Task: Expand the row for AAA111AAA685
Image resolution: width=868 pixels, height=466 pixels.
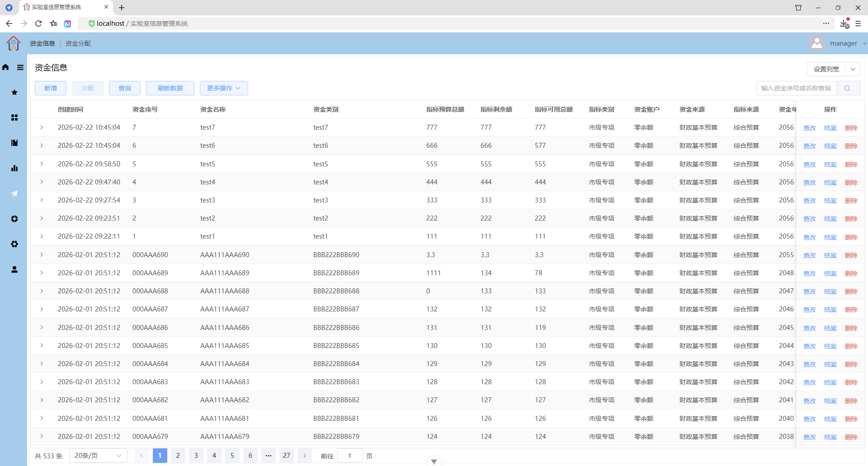Action: pos(42,345)
